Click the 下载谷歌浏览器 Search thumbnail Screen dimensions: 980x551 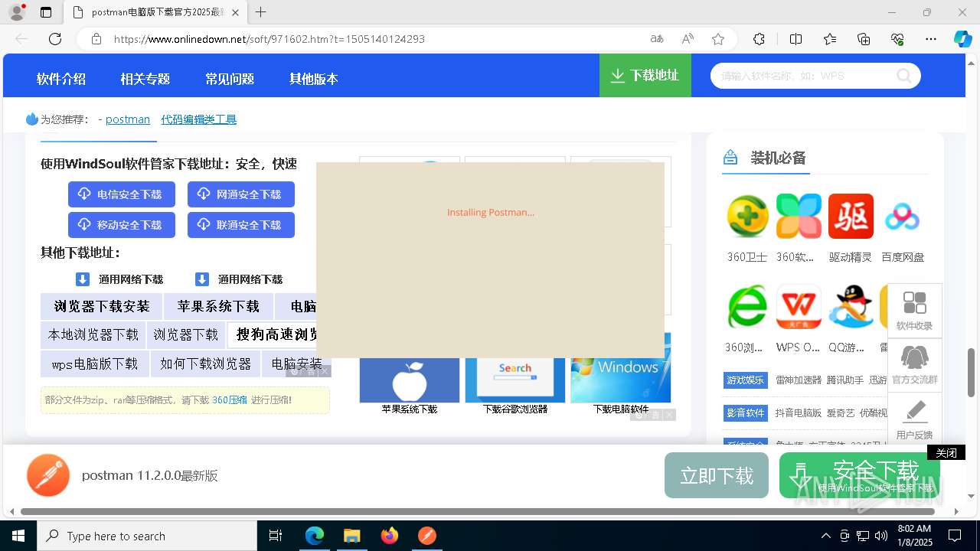(x=515, y=381)
